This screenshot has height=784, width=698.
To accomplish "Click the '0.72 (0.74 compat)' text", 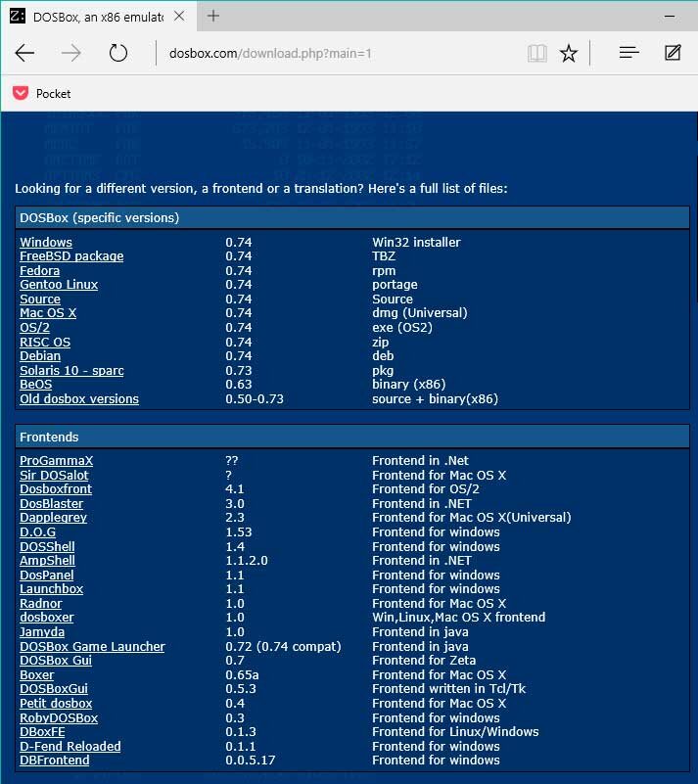I will [283, 647].
